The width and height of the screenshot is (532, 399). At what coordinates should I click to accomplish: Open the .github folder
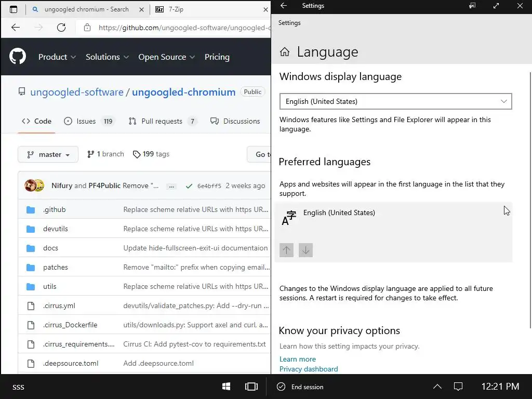pos(54,209)
